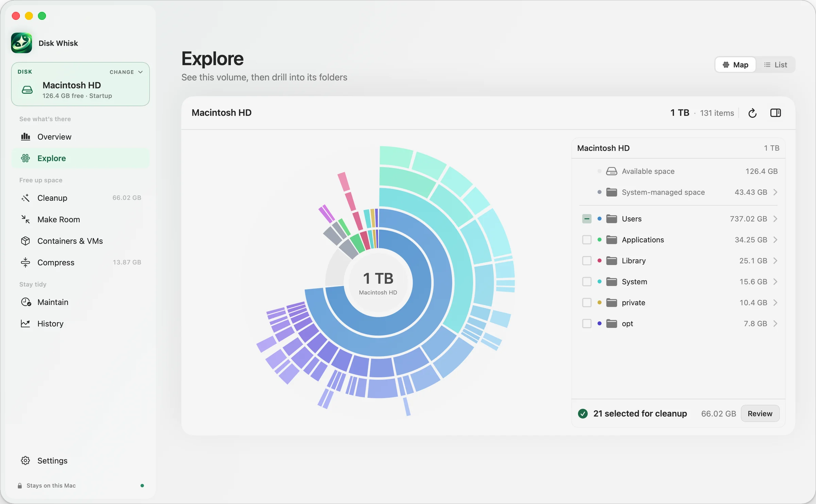
Task: Open the Settings label
Action: click(52, 461)
